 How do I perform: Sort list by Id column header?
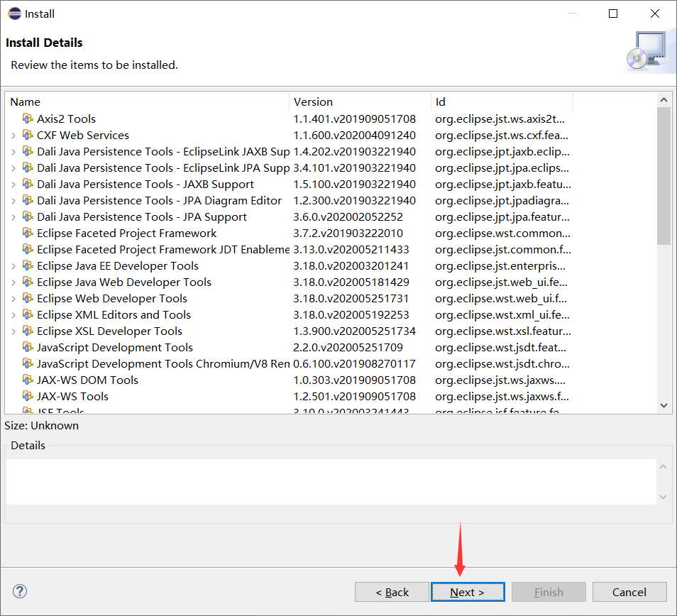(x=502, y=102)
